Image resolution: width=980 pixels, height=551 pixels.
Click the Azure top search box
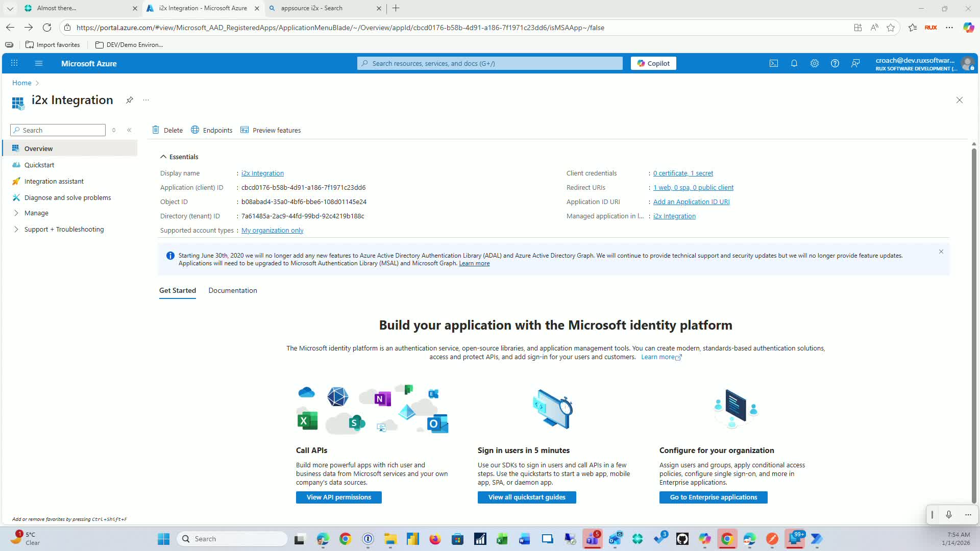(x=490, y=63)
